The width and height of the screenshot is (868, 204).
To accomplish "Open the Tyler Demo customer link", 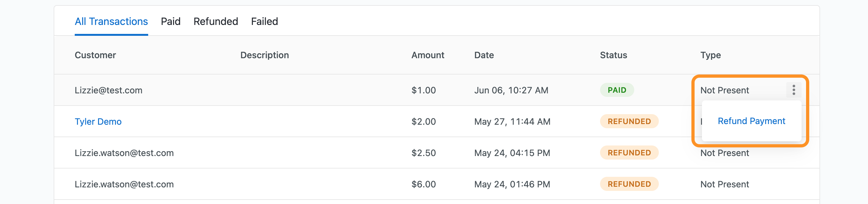I will coord(98,122).
